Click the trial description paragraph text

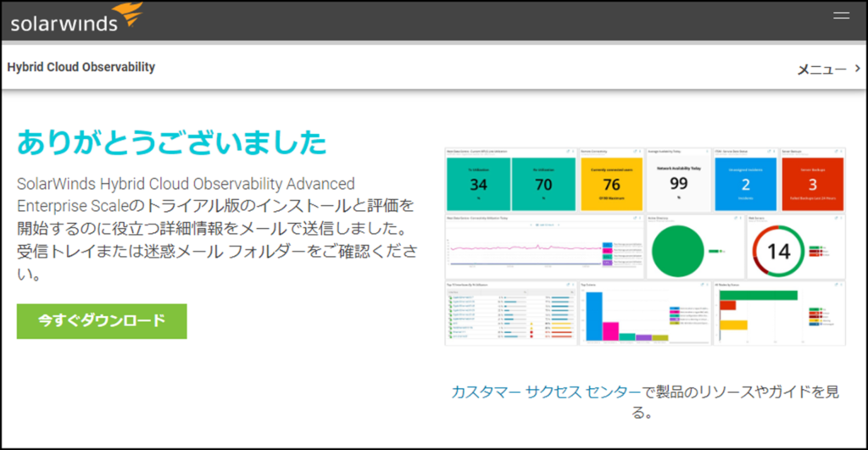[x=217, y=228]
